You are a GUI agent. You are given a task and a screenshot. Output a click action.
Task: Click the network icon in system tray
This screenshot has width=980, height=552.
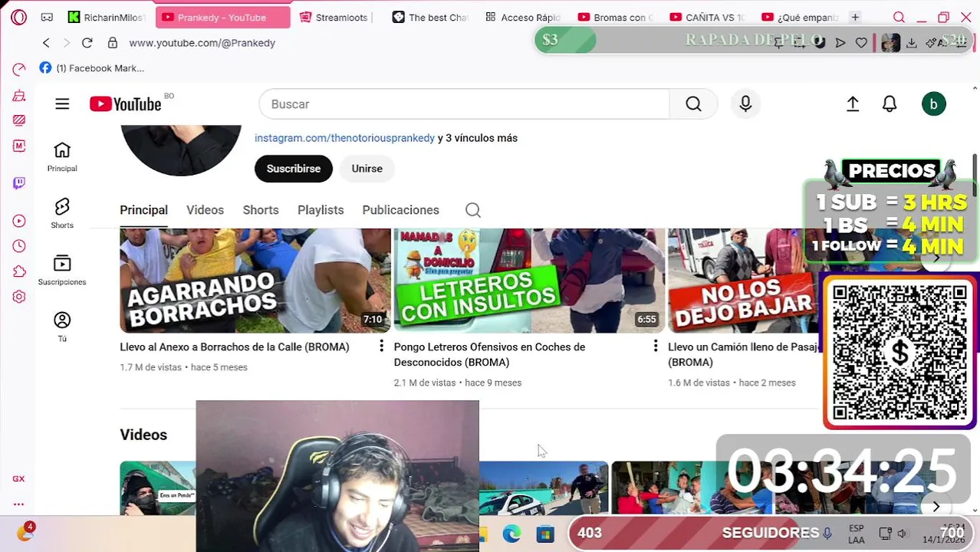pos(885,534)
